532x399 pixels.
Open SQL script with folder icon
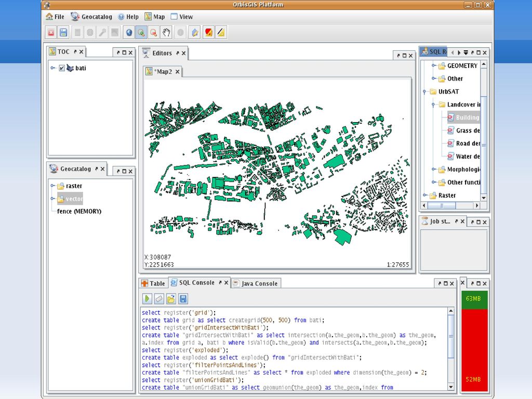coord(171,299)
